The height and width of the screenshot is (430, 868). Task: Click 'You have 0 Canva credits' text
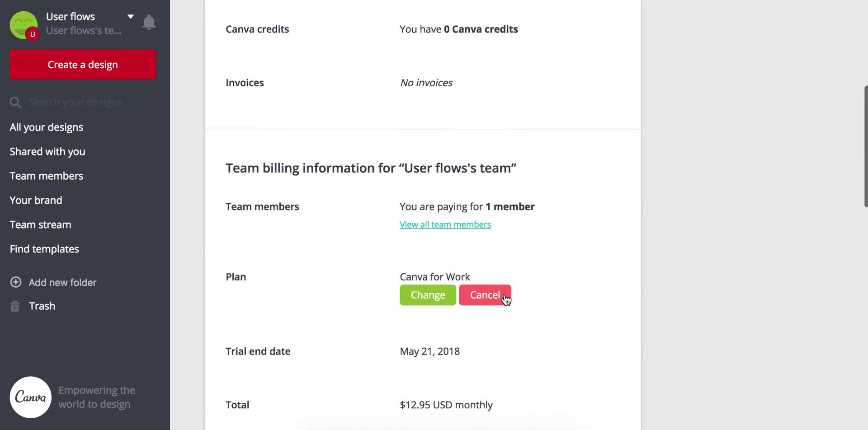point(459,29)
